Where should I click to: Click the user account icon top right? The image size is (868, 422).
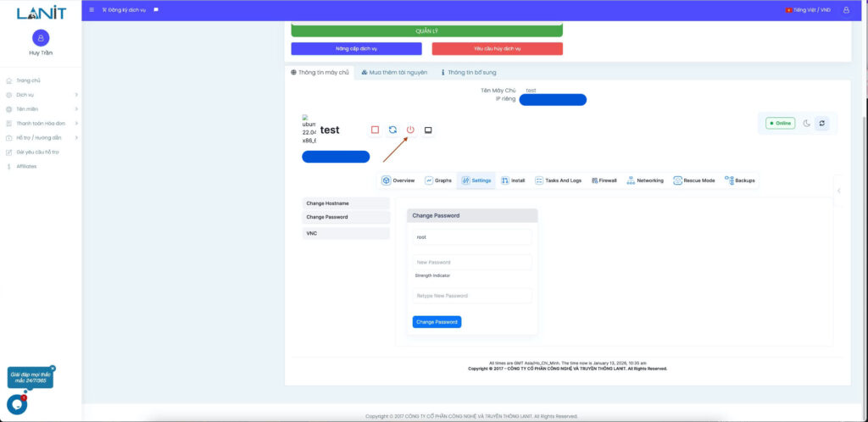pyautogui.click(x=846, y=9)
